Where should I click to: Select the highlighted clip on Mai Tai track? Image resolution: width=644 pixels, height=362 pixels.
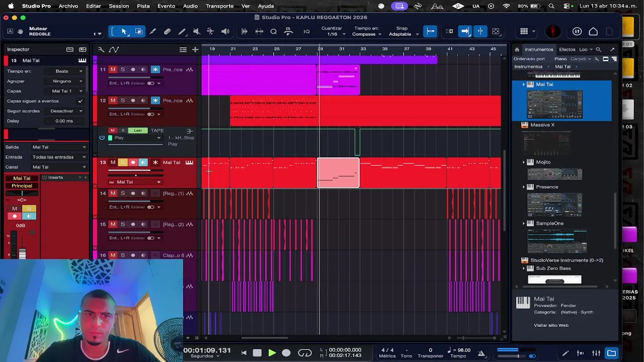[338, 173]
